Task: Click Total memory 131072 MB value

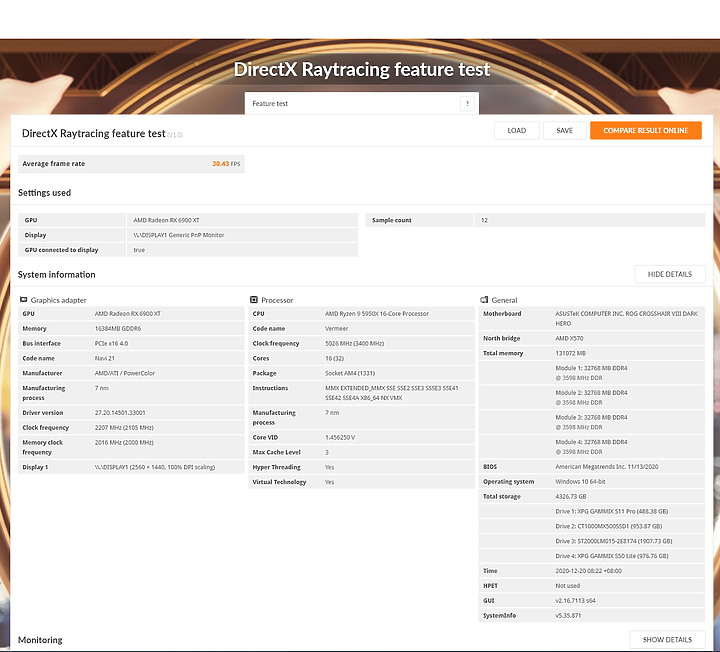Action: click(x=570, y=353)
